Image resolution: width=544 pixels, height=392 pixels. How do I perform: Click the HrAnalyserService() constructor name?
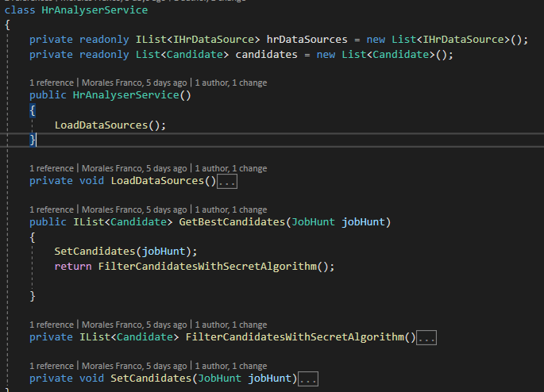pyautogui.click(x=132, y=95)
